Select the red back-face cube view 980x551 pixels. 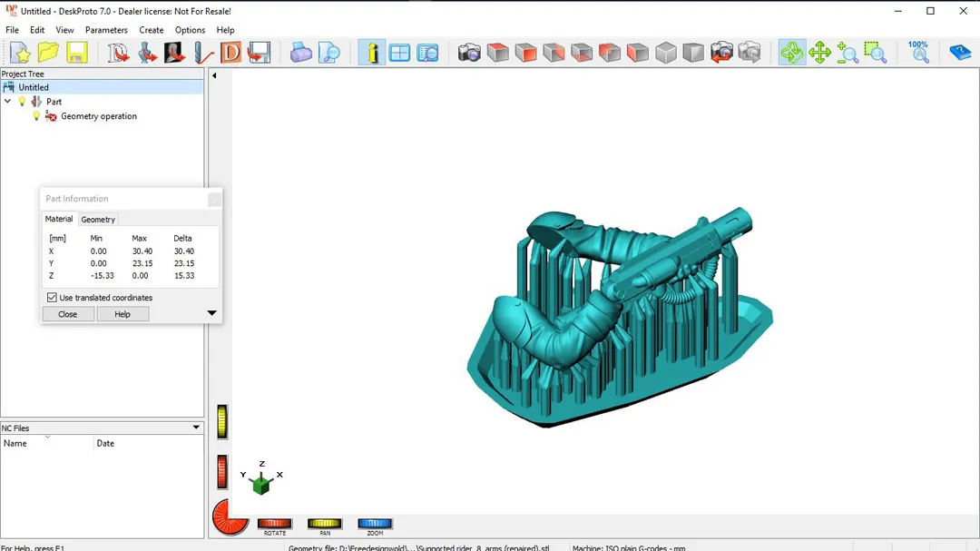pyautogui.click(x=554, y=53)
